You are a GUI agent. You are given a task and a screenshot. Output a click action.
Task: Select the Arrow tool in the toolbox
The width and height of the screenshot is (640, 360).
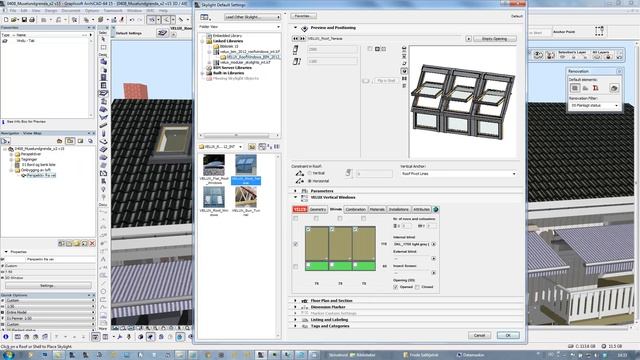pyautogui.click(x=103, y=40)
